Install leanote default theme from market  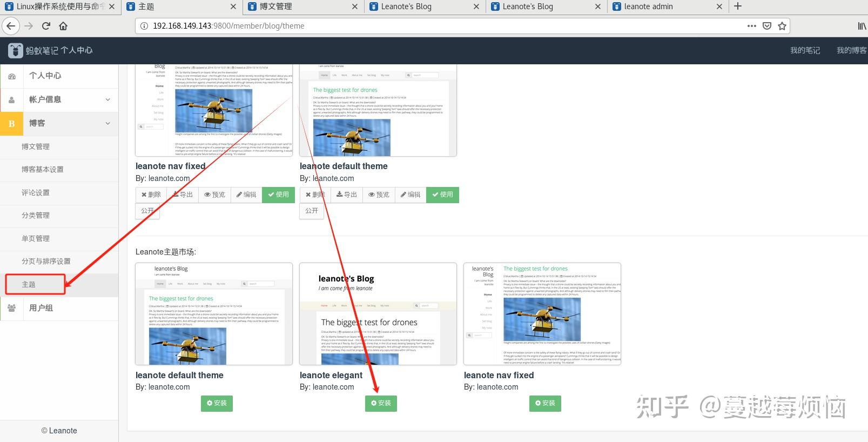[217, 403]
